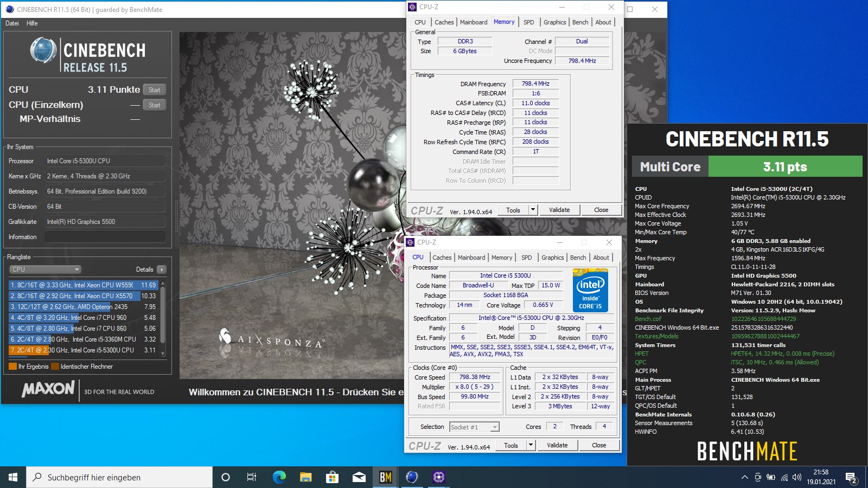Open SPD tab in lower CPU-Z window
This screenshot has height=488, width=868.
click(x=526, y=258)
